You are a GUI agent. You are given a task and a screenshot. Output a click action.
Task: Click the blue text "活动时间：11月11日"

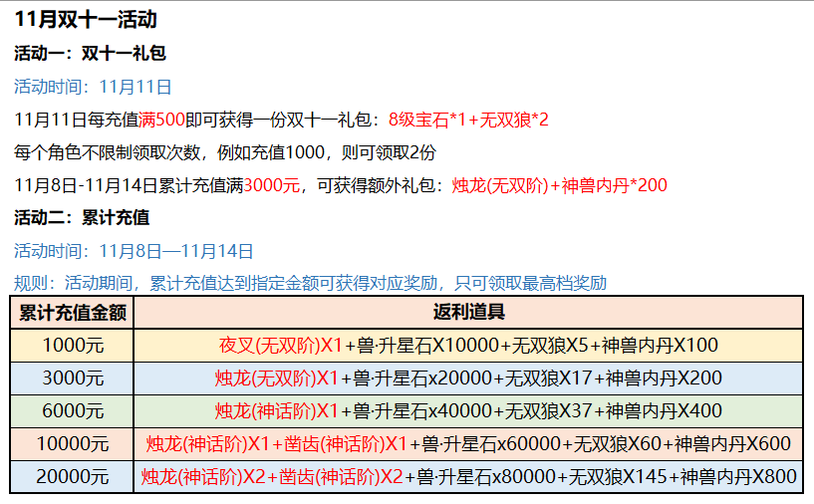93,87
